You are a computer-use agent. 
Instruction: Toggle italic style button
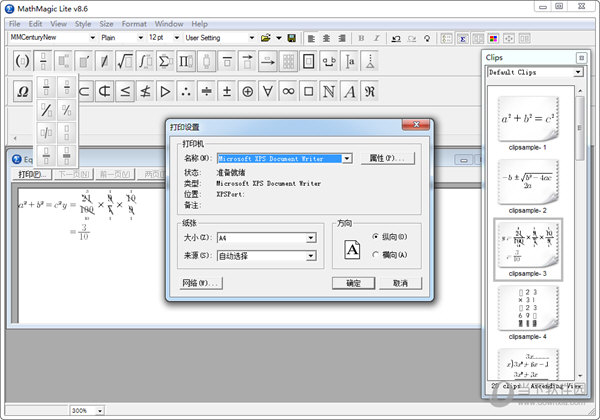[x=377, y=38]
